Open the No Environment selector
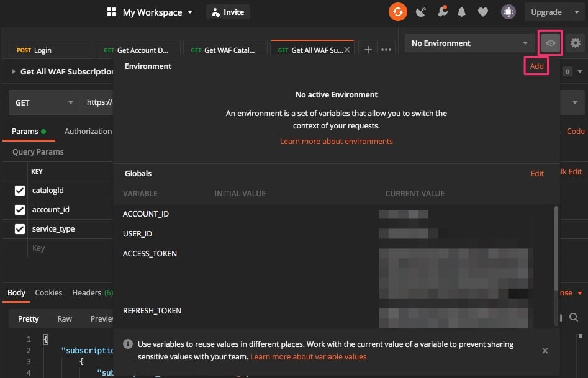This screenshot has width=588, height=378. coord(470,43)
